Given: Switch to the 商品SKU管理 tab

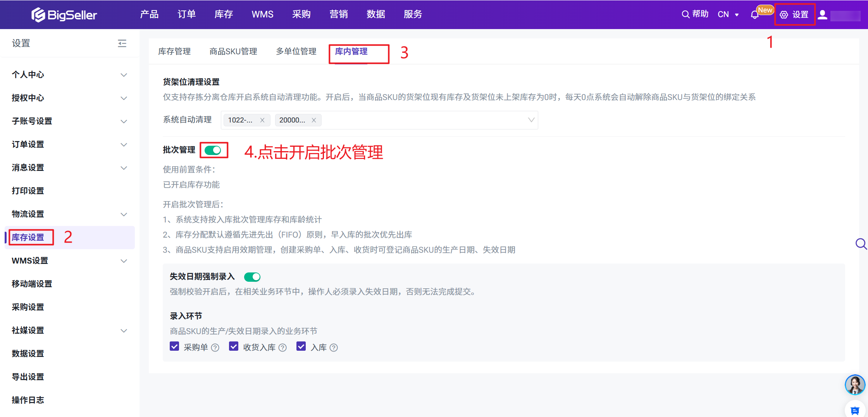Looking at the screenshot, I should (x=233, y=52).
